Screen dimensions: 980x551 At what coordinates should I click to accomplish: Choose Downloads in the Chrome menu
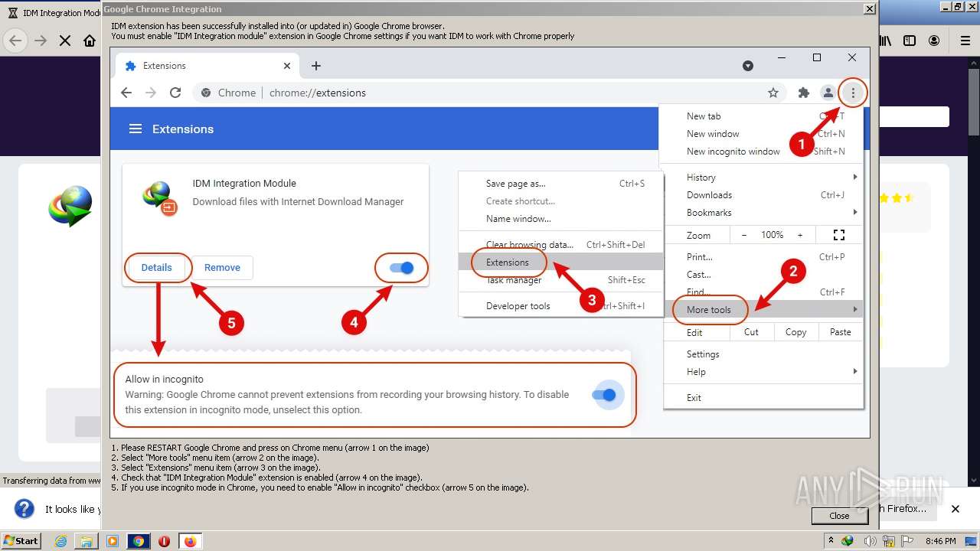coord(763,195)
